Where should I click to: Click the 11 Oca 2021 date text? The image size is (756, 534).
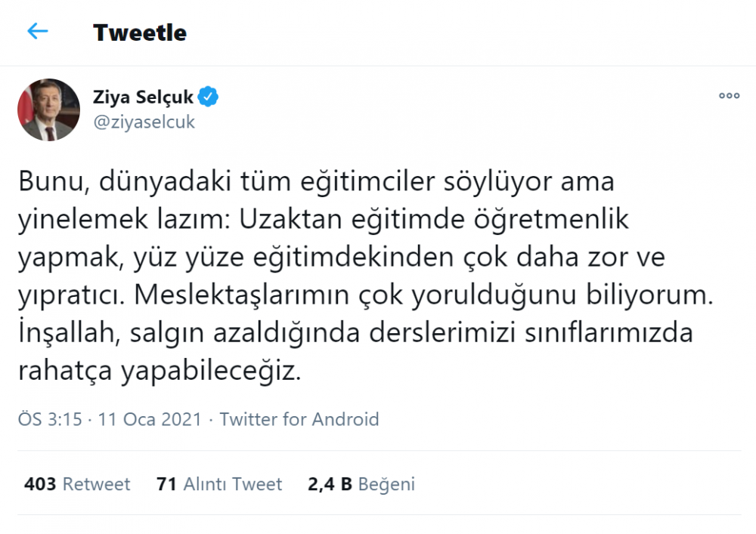click(147, 419)
